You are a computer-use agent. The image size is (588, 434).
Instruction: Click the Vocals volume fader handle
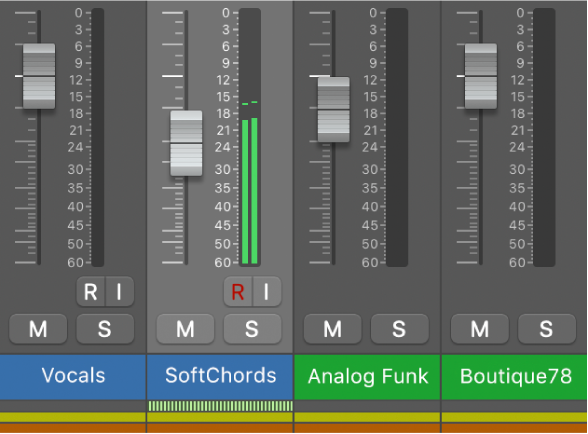(x=39, y=76)
